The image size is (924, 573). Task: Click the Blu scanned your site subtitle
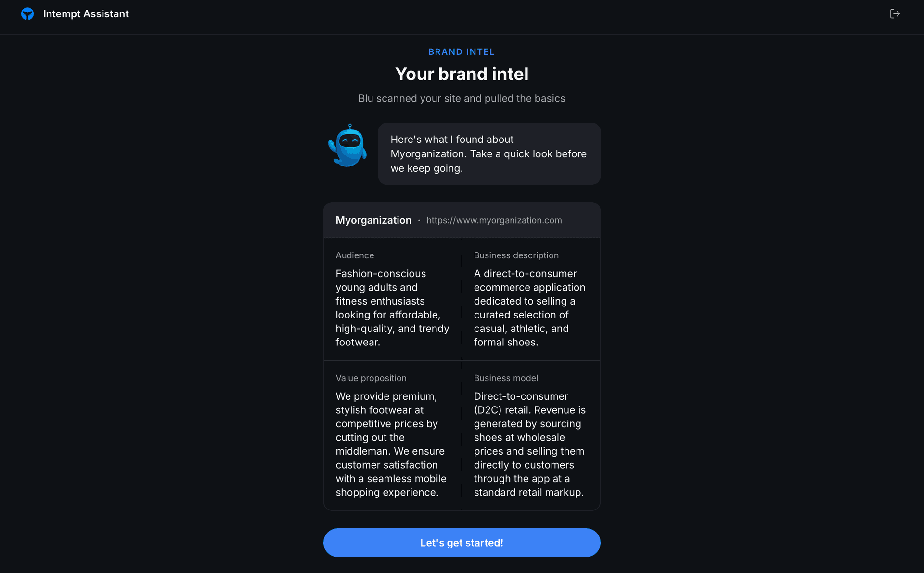462,98
